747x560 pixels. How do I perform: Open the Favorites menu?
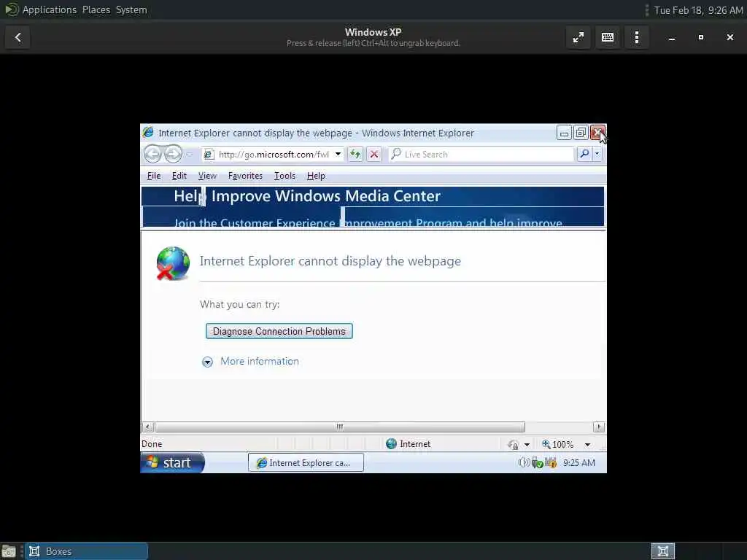tap(245, 176)
